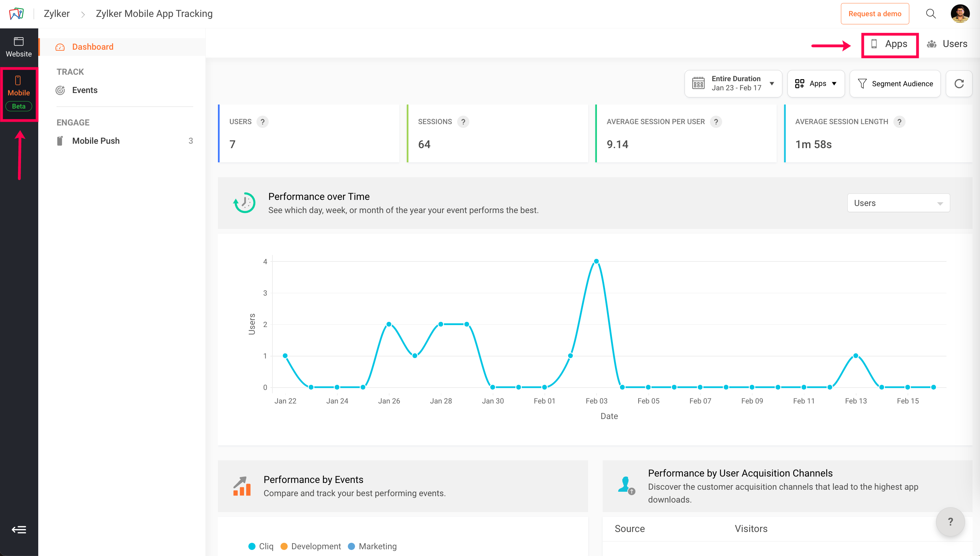Open the Apps filter dropdown
Viewport: 980px width, 556px height.
pos(816,84)
